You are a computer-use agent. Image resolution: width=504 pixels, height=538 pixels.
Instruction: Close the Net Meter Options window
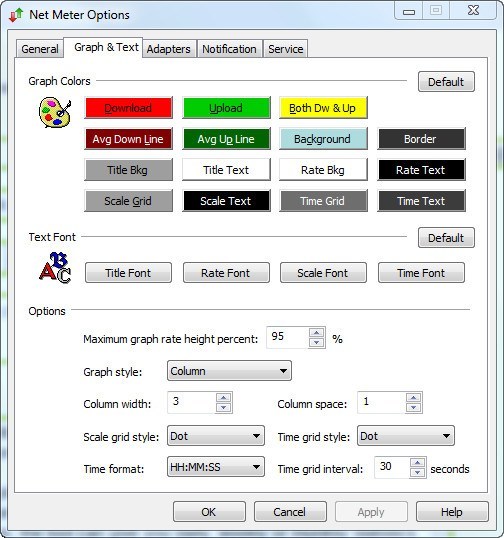[473, 10]
